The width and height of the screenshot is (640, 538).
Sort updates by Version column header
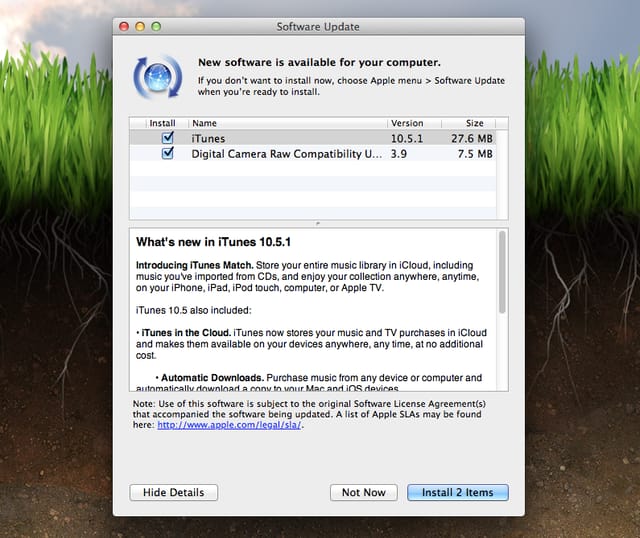pos(414,123)
